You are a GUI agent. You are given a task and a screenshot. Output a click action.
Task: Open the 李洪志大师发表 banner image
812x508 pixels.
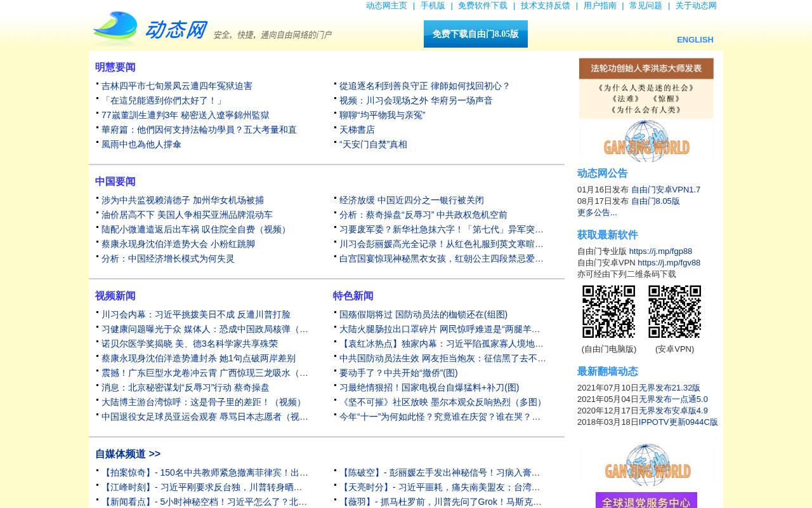click(646, 88)
